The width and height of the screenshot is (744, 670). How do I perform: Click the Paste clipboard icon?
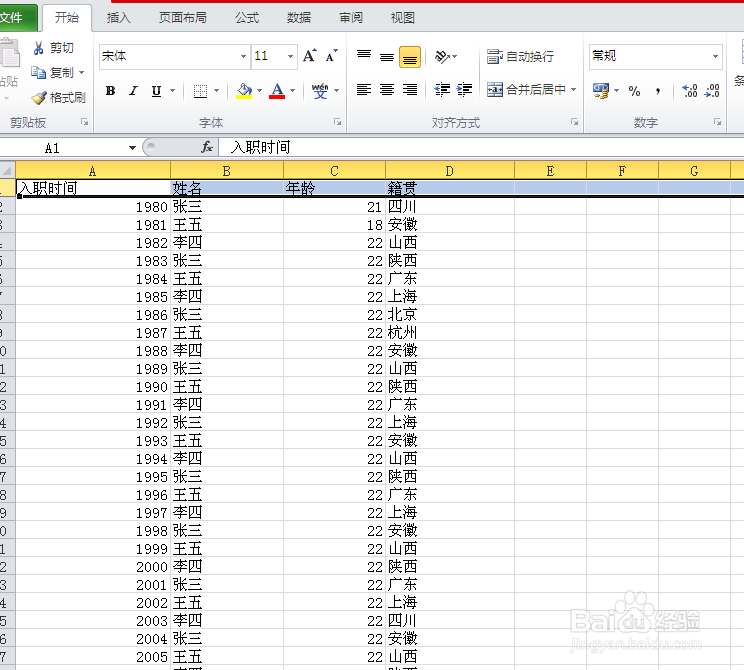[x=9, y=55]
